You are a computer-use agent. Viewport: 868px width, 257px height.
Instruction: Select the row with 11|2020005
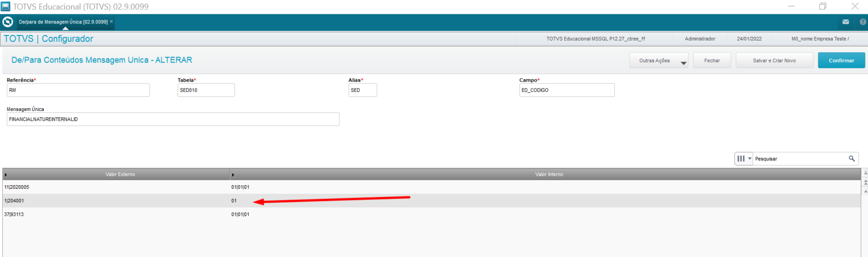(x=432, y=187)
